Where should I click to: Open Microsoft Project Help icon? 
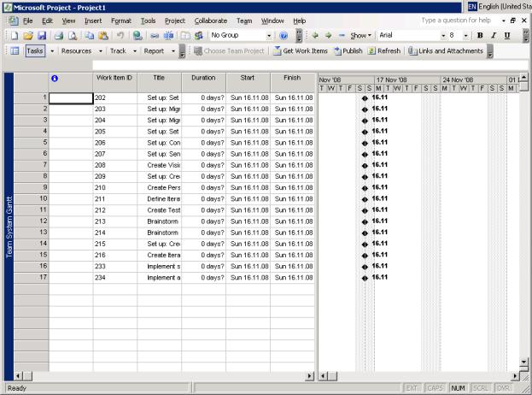pos(284,35)
